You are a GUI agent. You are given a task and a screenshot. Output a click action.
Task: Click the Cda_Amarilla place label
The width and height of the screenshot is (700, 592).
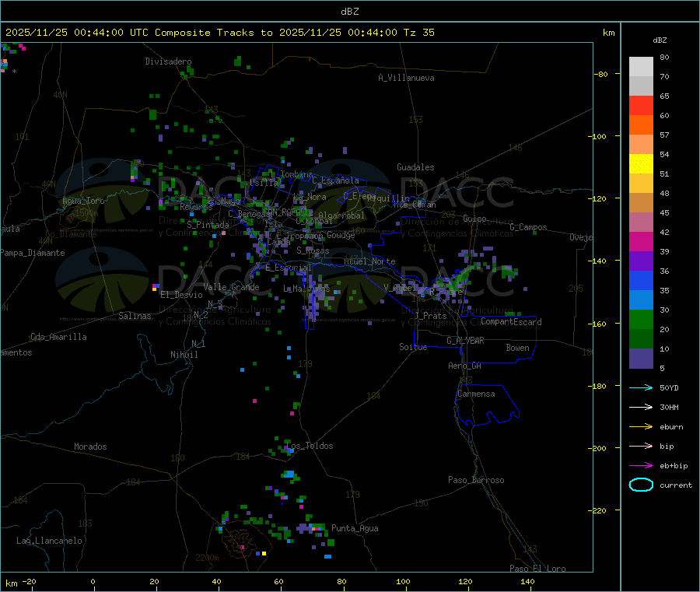[58, 337]
